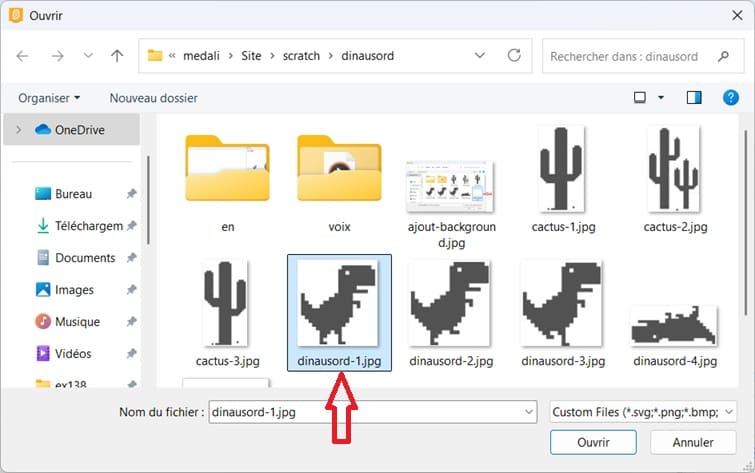Expand the address bar history dropdown
Screen dimensions: 755x473
[480, 55]
